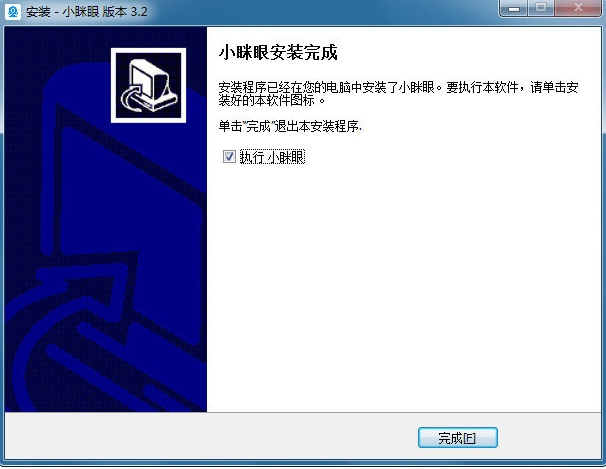This screenshot has height=469, width=606.
Task: Click the second line 装好的本软件图标
Action: pos(272,100)
